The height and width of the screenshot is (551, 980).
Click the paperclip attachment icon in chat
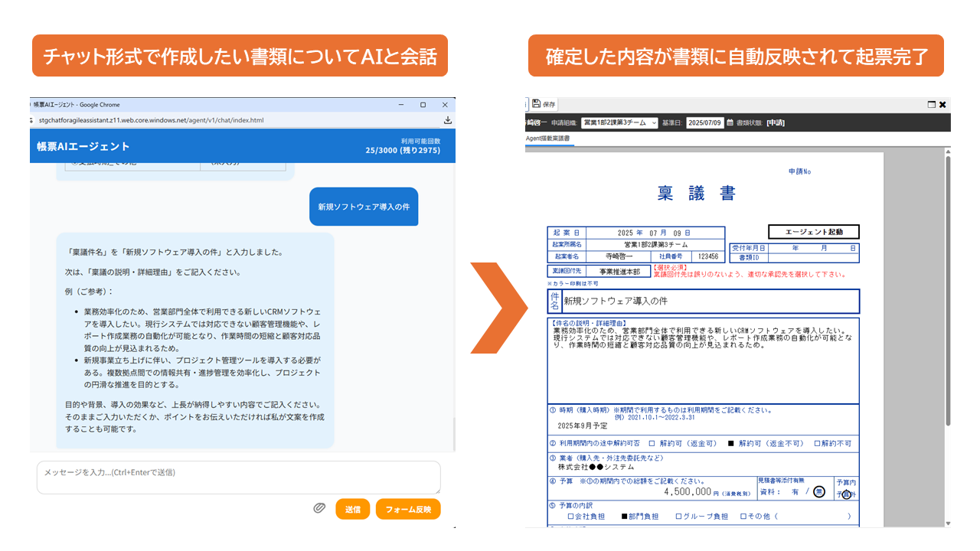point(320,509)
